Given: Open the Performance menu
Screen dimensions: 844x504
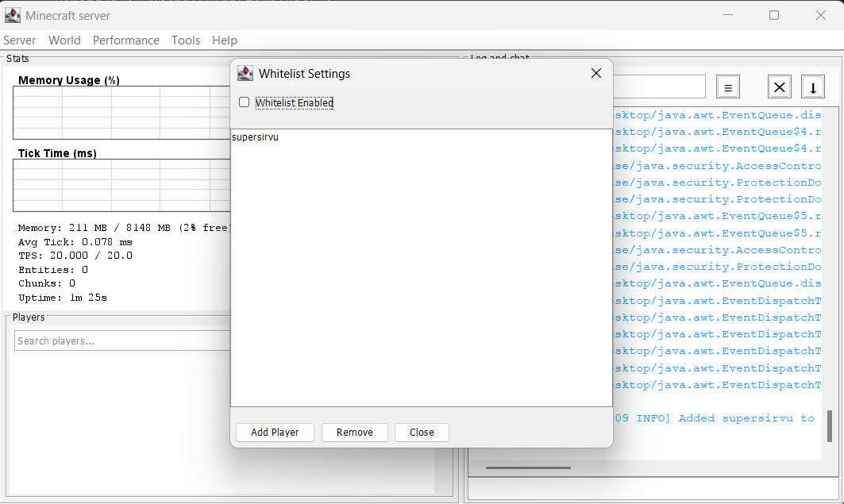Looking at the screenshot, I should (126, 40).
